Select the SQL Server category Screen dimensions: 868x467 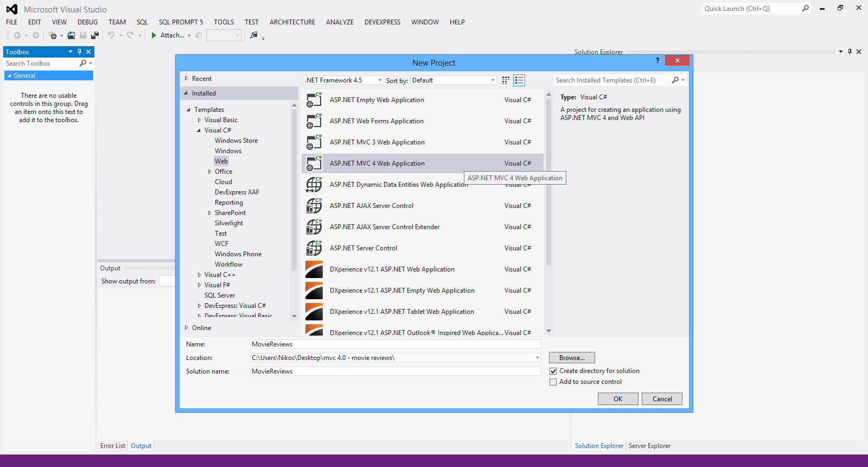pos(220,295)
